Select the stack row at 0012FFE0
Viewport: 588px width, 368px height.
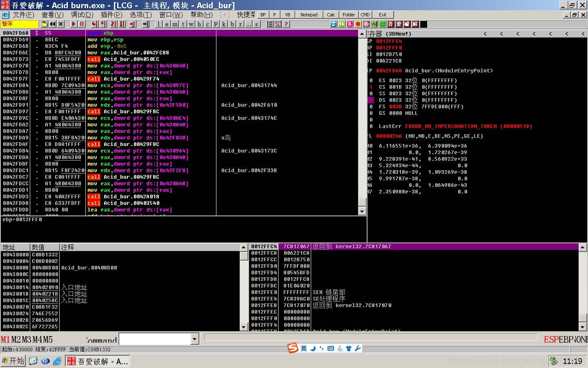coord(414,292)
